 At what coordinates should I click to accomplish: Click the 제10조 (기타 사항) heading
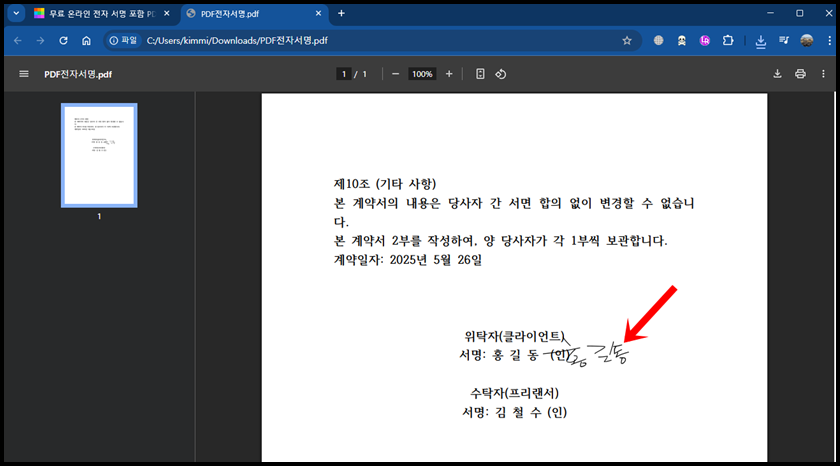[x=385, y=184]
